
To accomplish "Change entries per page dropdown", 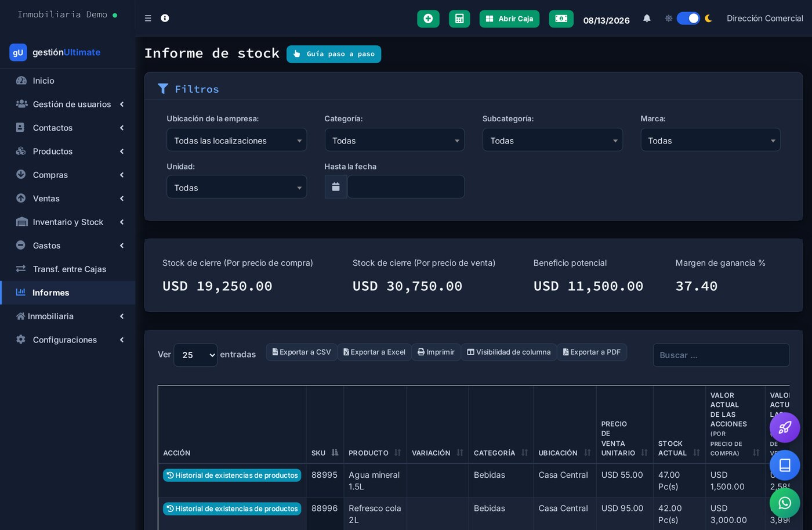I will 195,355.
